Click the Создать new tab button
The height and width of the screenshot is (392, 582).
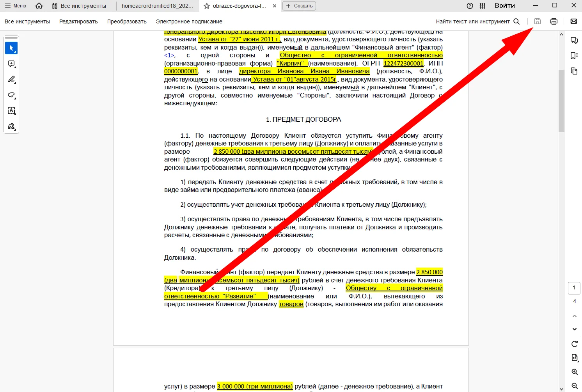tap(299, 6)
